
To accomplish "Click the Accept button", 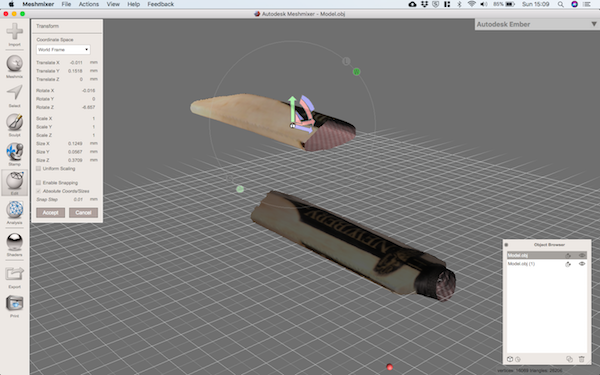I will point(51,213).
